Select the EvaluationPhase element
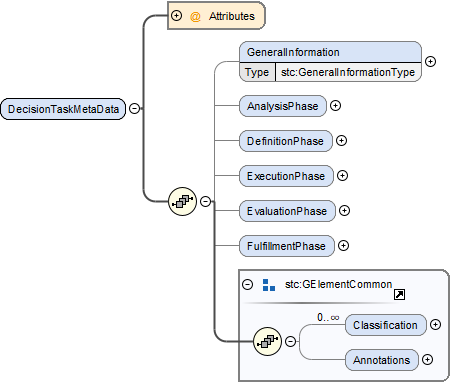This screenshot has width=468, height=384. 287,211
